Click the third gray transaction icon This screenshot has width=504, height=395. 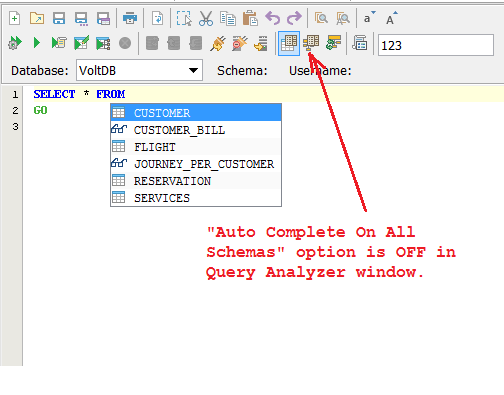pyautogui.click(x=196, y=43)
